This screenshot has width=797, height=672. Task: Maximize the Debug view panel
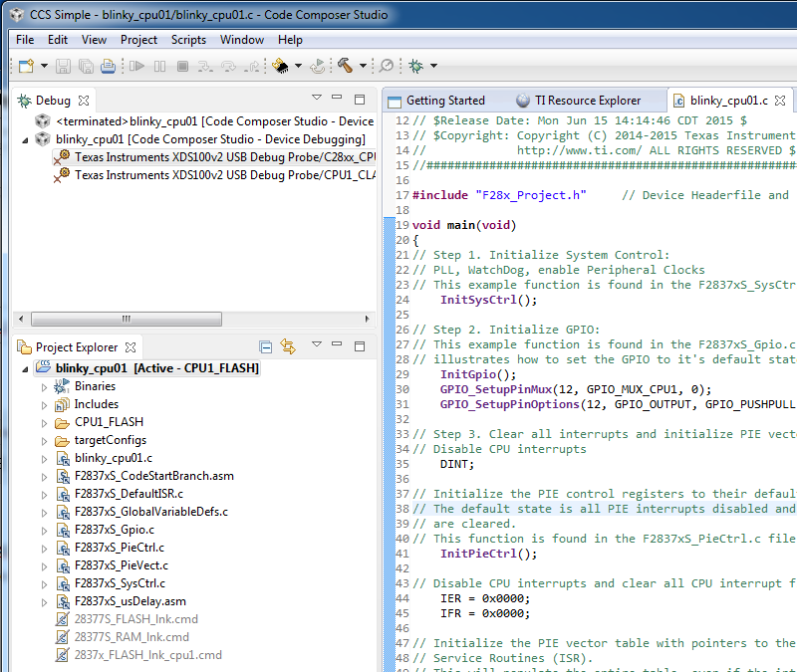click(x=360, y=99)
